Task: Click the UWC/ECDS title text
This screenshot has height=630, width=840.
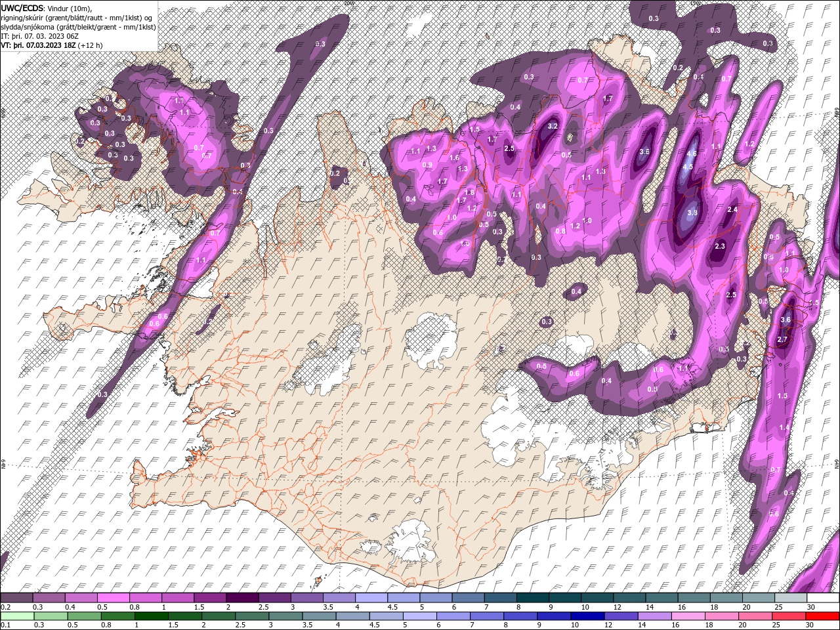Action: click(x=22, y=8)
